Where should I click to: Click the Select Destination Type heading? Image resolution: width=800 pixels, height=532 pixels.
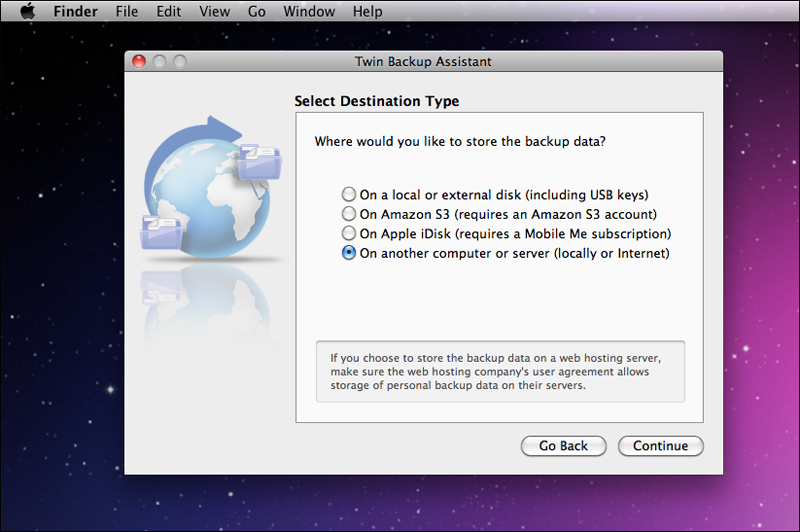point(377,101)
